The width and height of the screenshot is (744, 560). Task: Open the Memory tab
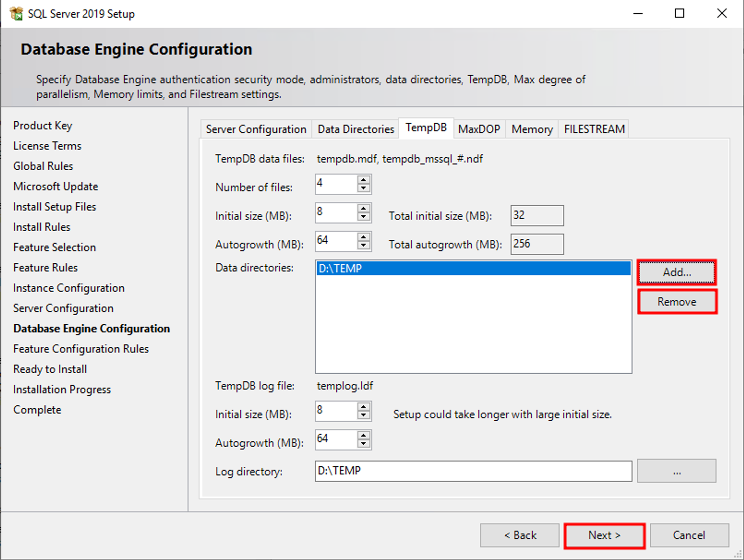(531, 129)
